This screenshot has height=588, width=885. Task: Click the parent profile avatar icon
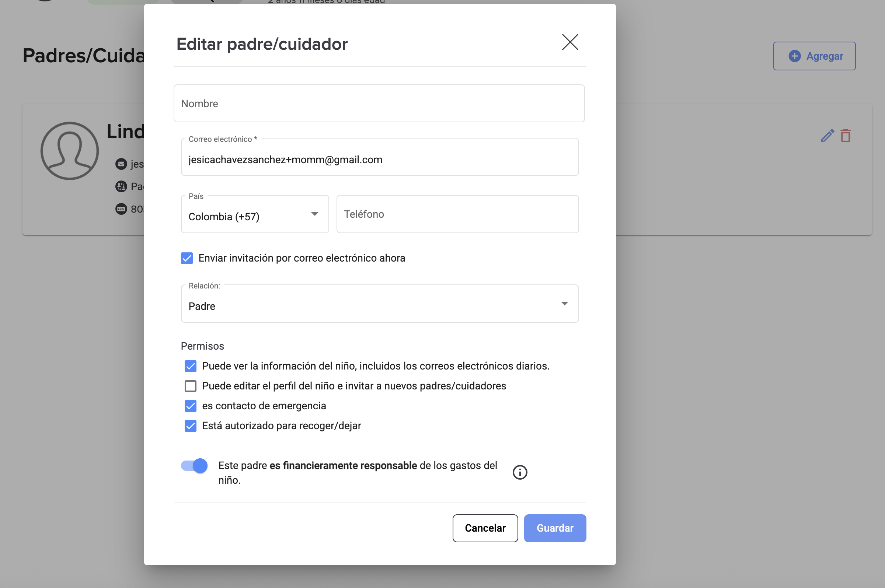coord(69,151)
